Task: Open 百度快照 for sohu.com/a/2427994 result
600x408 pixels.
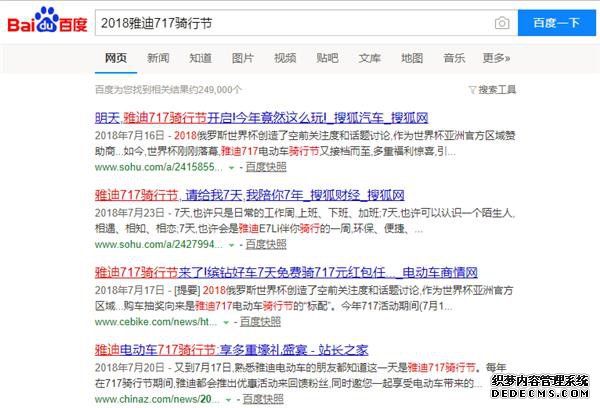Action: click(x=266, y=245)
